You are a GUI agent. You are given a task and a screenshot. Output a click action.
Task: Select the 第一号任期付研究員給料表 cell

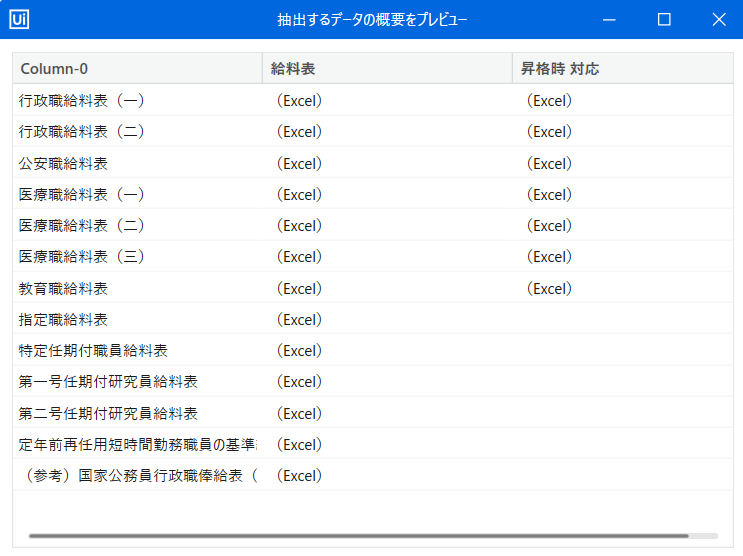pos(137,382)
